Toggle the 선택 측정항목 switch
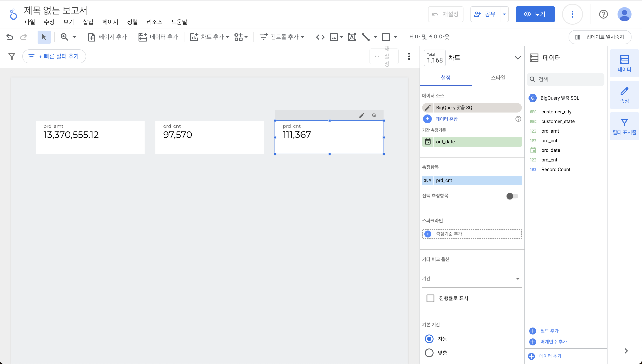The image size is (642, 364). click(512, 196)
